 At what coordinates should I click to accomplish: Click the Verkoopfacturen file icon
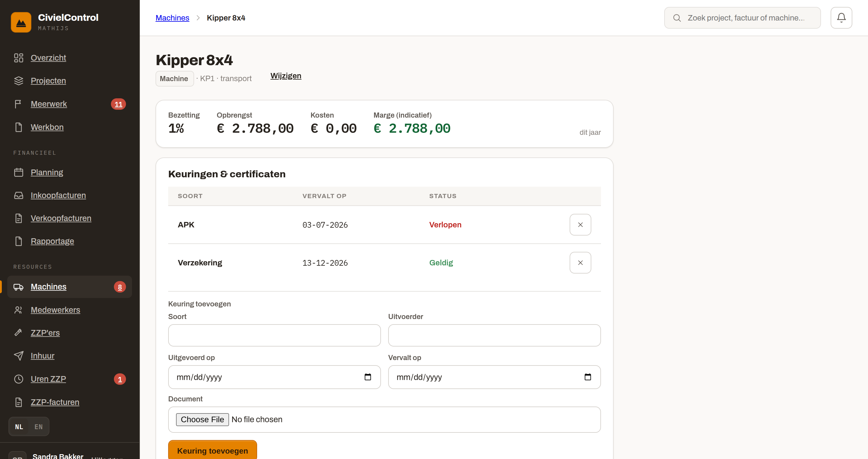pyautogui.click(x=18, y=218)
